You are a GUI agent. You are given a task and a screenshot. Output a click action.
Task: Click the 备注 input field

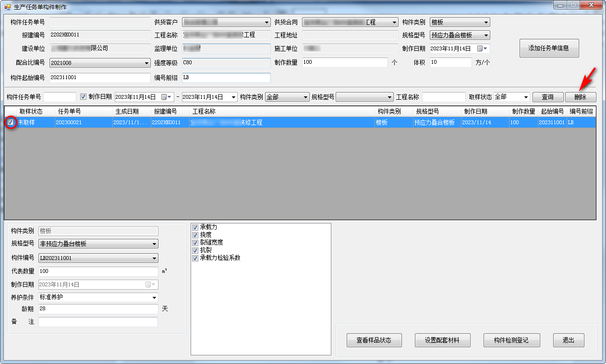click(x=98, y=322)
